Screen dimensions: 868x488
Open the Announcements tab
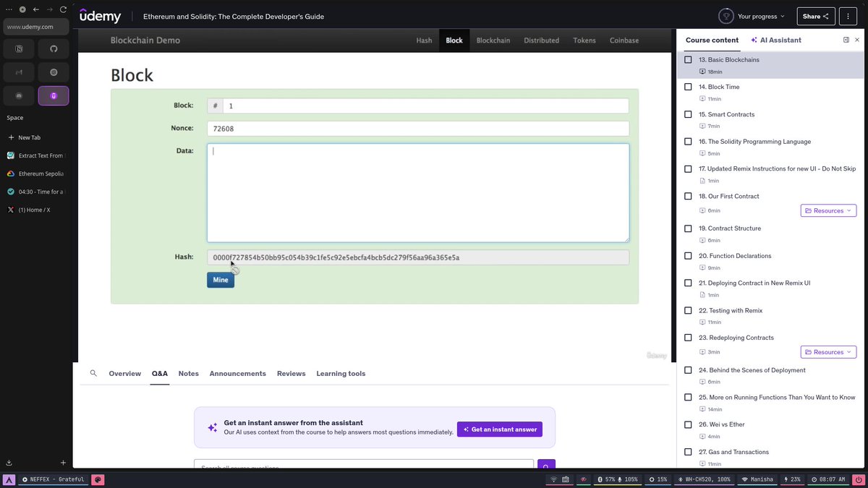[238, 374]
